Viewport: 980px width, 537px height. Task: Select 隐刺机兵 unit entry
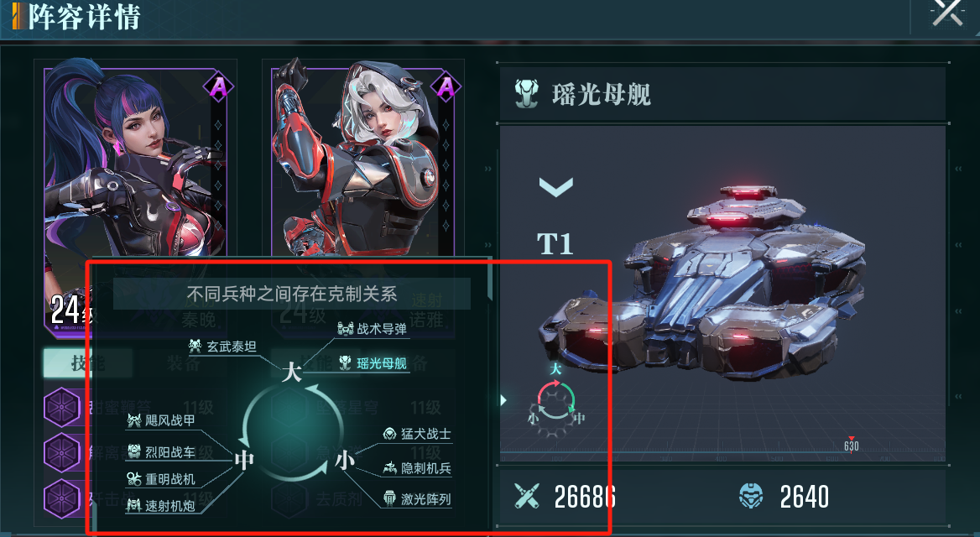tap(417, 467)
